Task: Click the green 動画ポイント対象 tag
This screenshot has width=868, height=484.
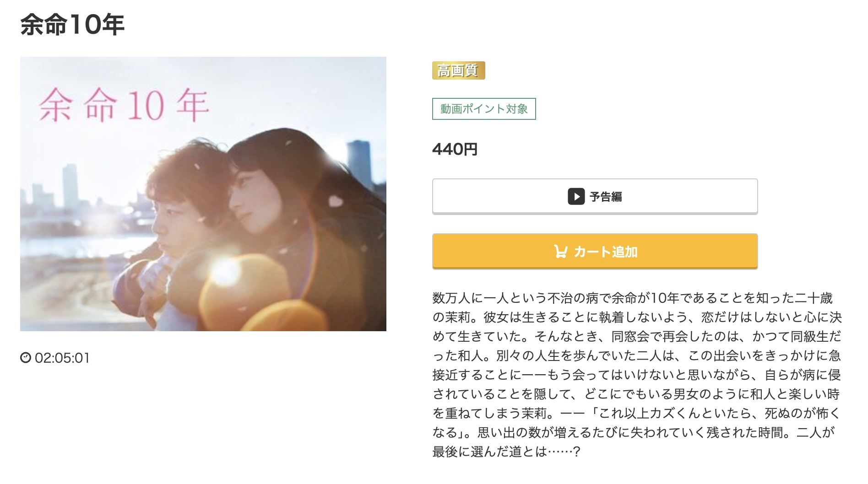Action: pos(484,109)
